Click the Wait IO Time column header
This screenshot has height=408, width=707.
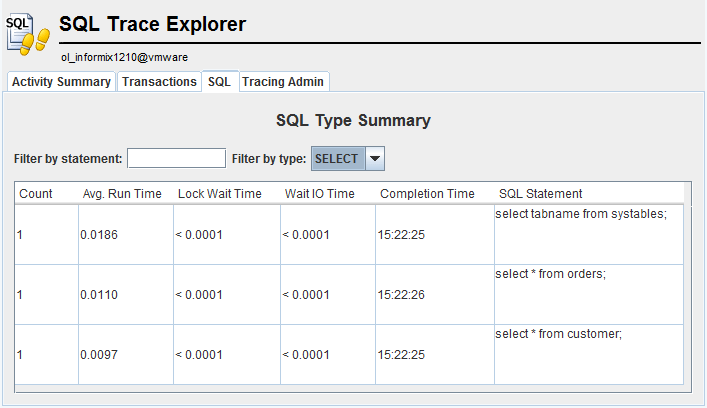(x=319, y=193)
